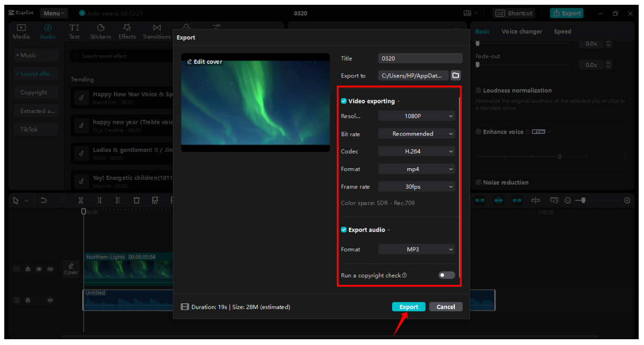Click the timeline zoom out minus icon
The height and width of the screenshot is (345, 644).
tap(568, 200)
